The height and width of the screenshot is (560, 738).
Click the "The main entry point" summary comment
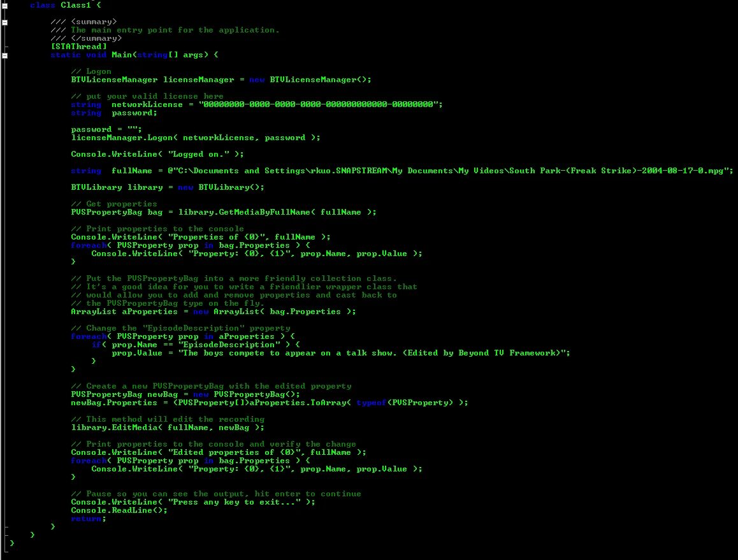(x=164, y=30)
